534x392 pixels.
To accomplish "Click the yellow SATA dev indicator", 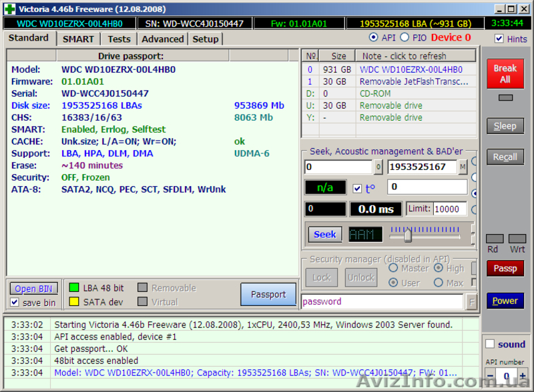I will click(74, 302).
